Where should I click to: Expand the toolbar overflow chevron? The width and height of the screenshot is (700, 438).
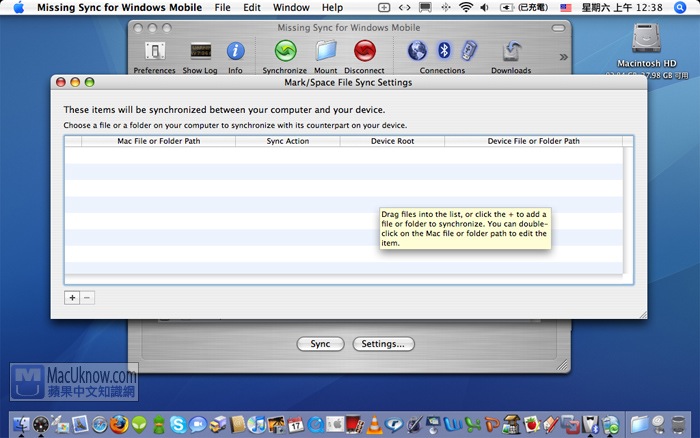click(563, 57)
